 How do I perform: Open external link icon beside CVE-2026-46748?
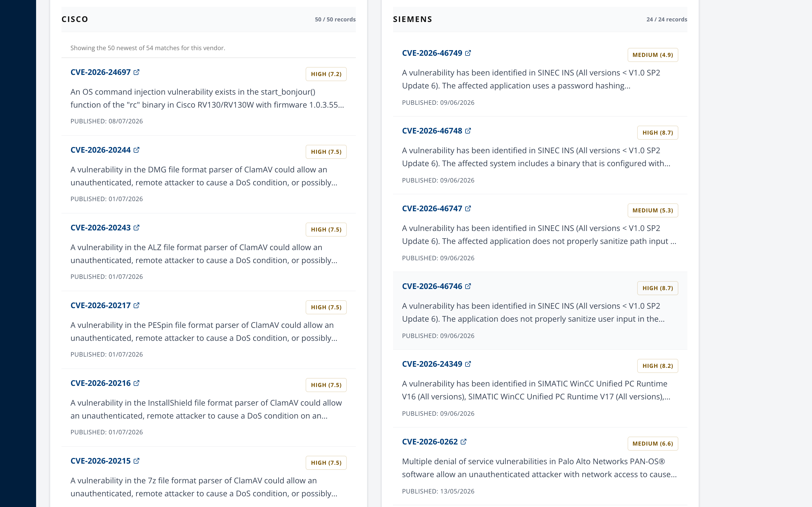pyautogui.click(x=468, y=131)
